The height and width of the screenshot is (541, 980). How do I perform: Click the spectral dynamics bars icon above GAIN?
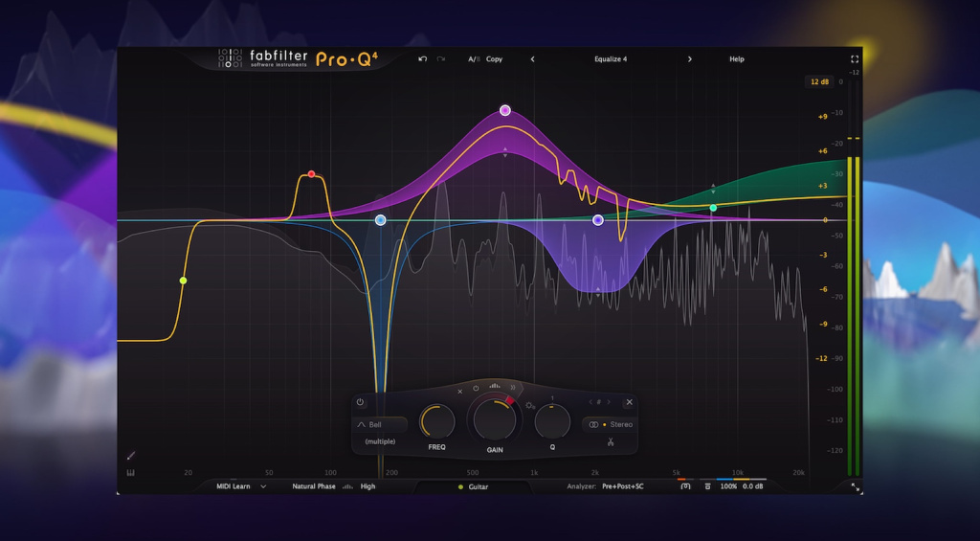point(495,385)
